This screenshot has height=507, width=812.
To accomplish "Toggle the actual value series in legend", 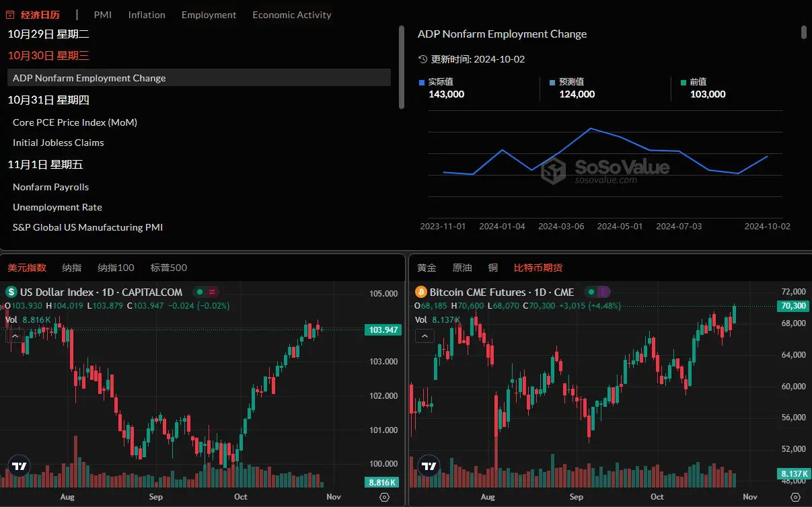I will tap(422, 82).
